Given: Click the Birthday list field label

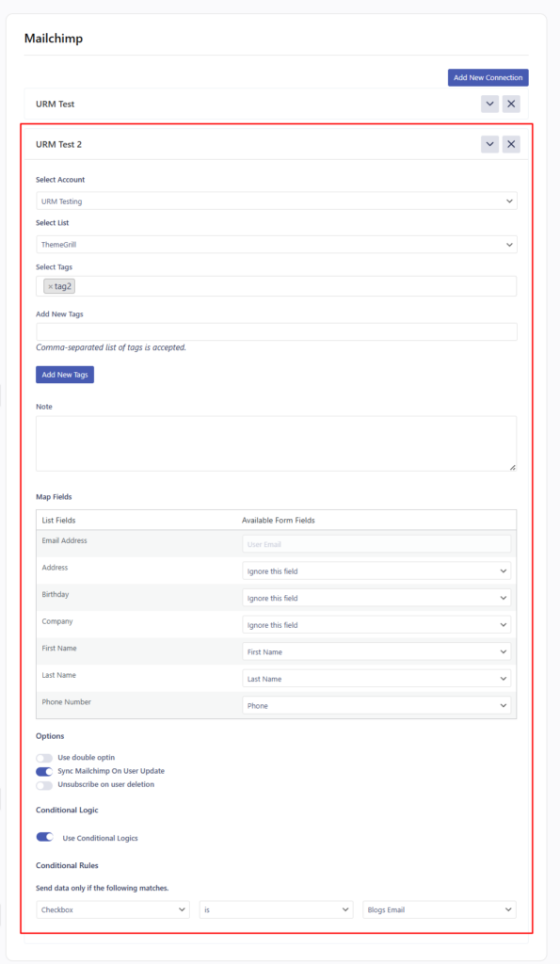Looking at the screenshot, I should pyautogui.click(x=56, y=595).
